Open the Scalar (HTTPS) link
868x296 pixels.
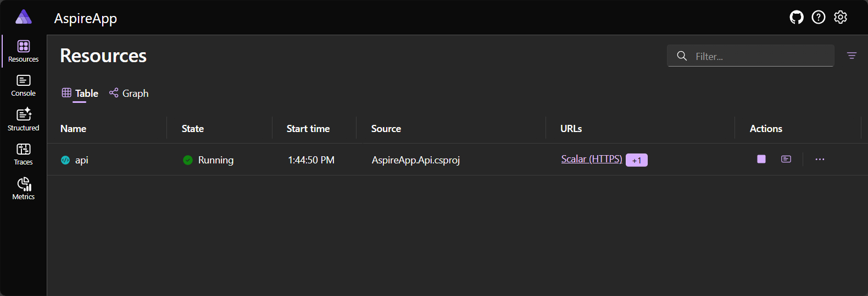591,159
